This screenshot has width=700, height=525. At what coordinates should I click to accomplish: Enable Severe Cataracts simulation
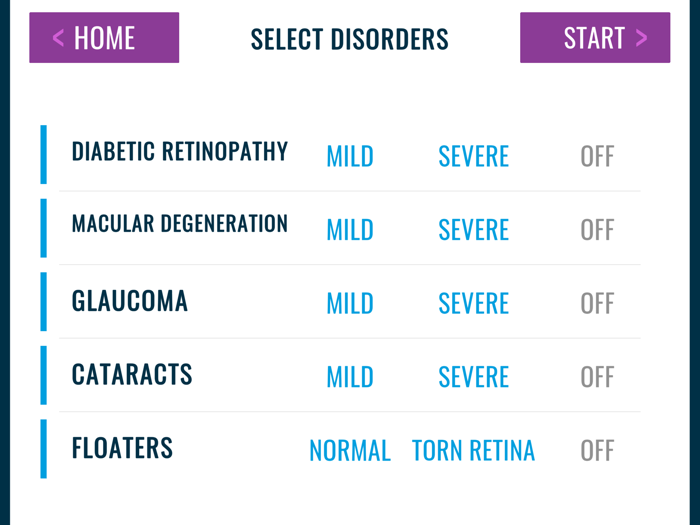[473, 377]
